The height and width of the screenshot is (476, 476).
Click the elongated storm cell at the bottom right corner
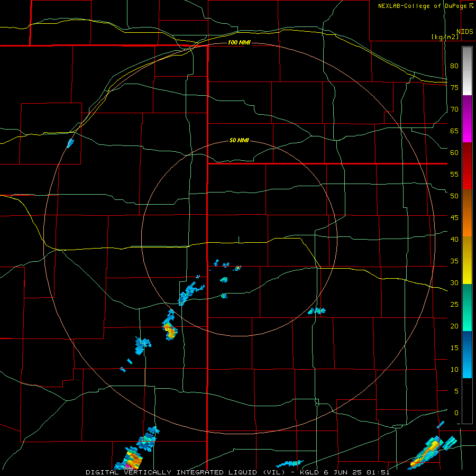(x=426, y=452)
